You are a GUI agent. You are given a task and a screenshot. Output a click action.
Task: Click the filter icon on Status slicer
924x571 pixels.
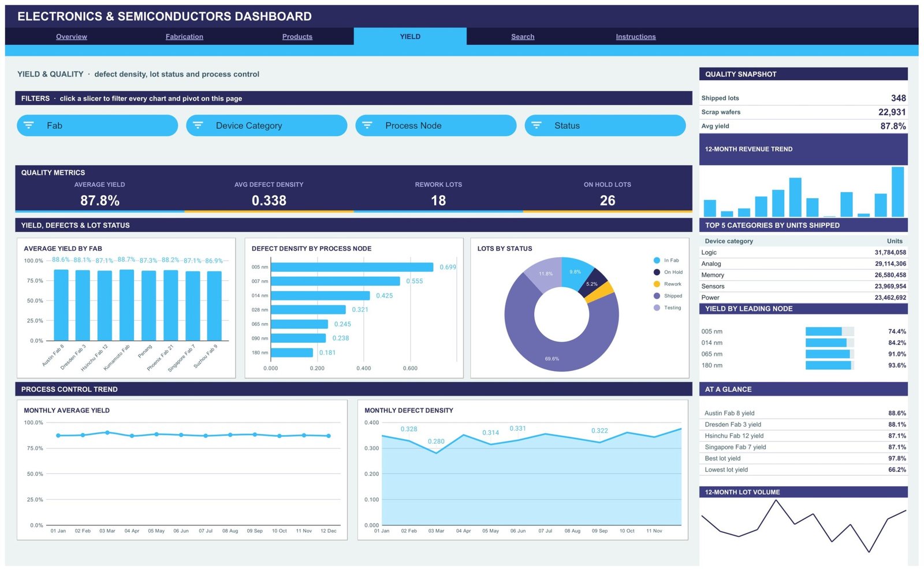[536, 125]
